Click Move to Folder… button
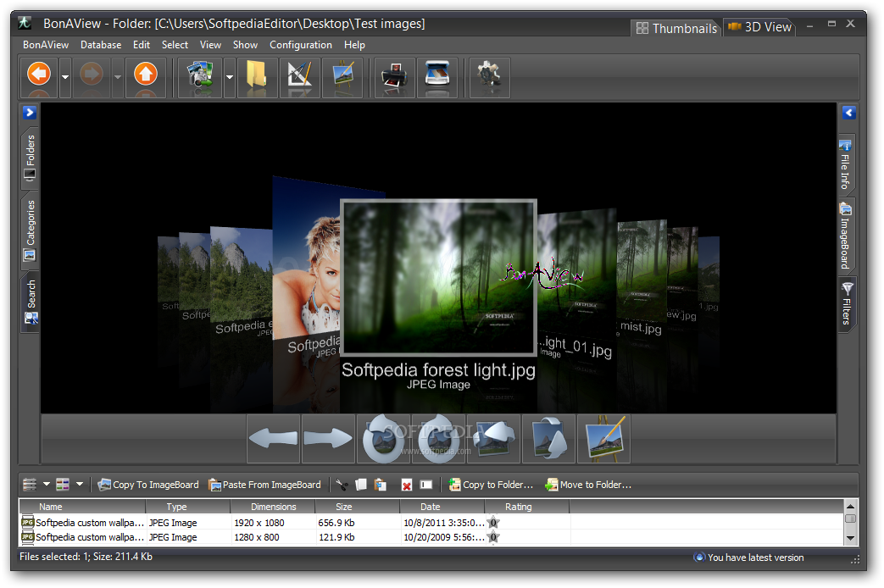 coord(588,485)
